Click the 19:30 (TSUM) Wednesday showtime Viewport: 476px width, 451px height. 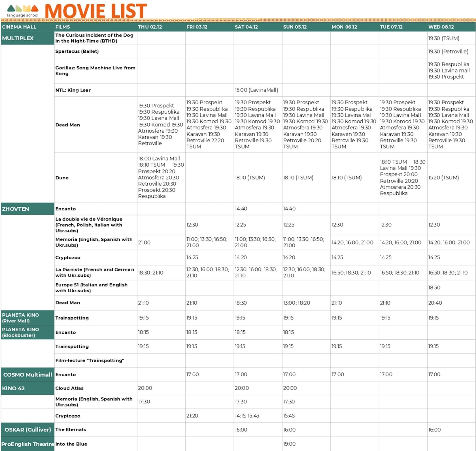[444, 38]
